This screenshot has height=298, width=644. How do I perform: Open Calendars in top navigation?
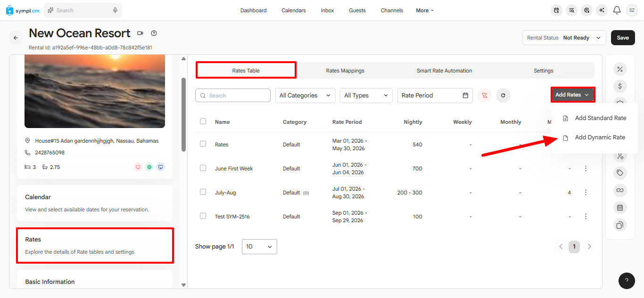point(294,10)
